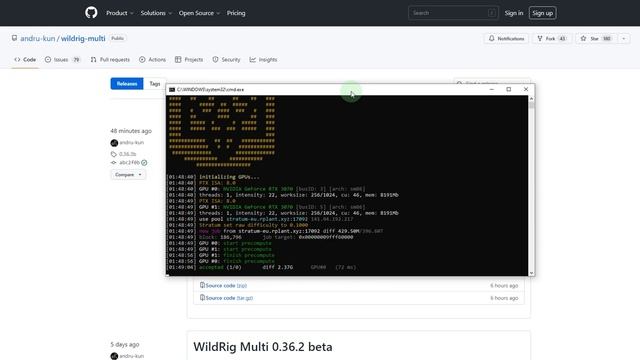
Task: Click the Projects tab table icon
Action: 178,60
